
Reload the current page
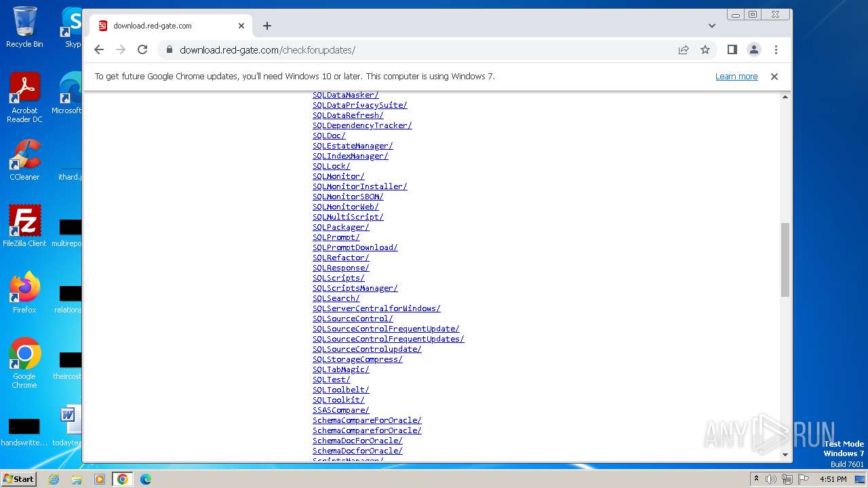[142, 49]
